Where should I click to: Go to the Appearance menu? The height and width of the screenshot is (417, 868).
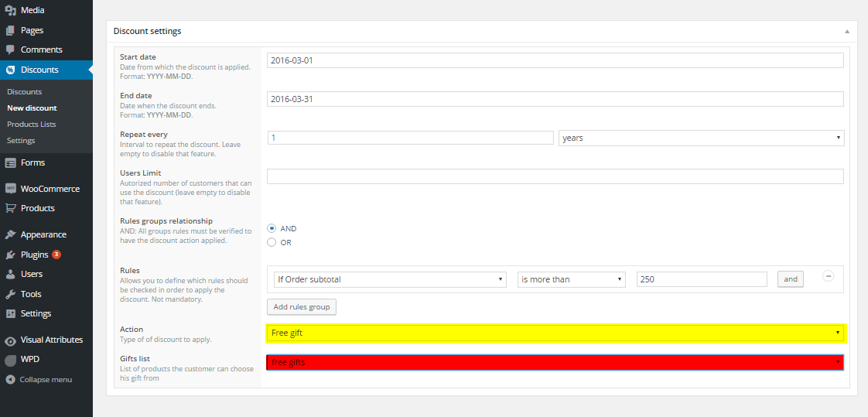[46, 235]
